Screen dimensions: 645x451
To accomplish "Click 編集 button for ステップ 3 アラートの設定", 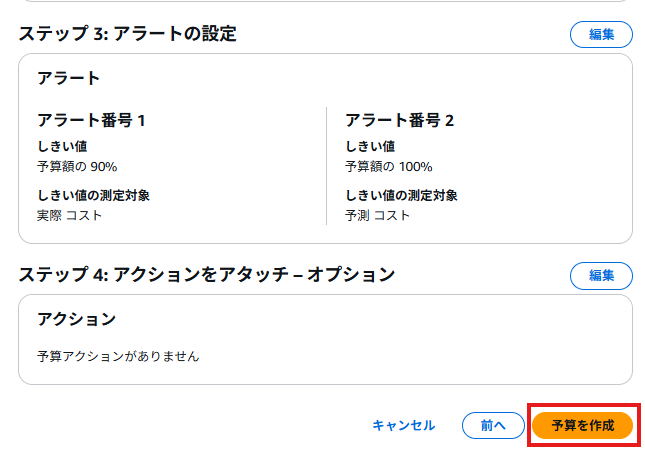I will point(601,35).
